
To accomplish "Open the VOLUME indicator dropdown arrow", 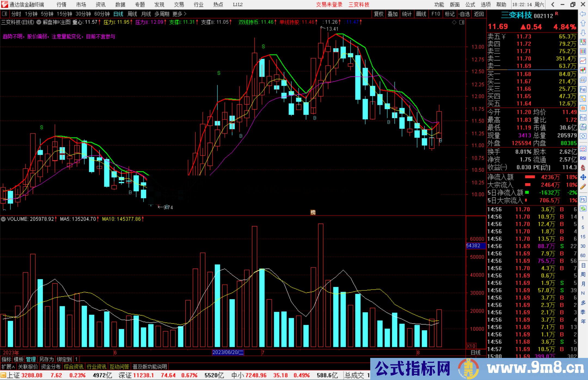I will click(x=3, y=219).
